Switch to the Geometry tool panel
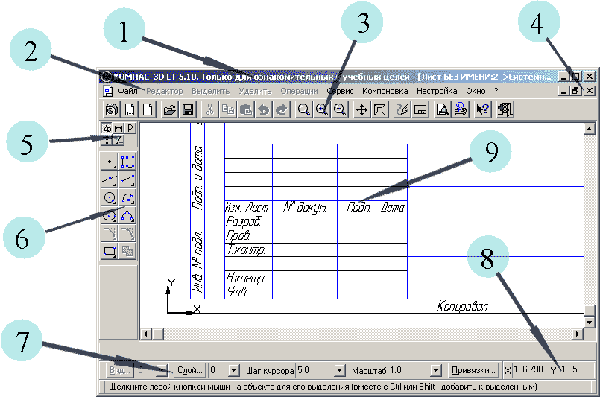Image resolution: width=600 pixels, height=397 pixels. pyautogui.click(x=107, y=128)
